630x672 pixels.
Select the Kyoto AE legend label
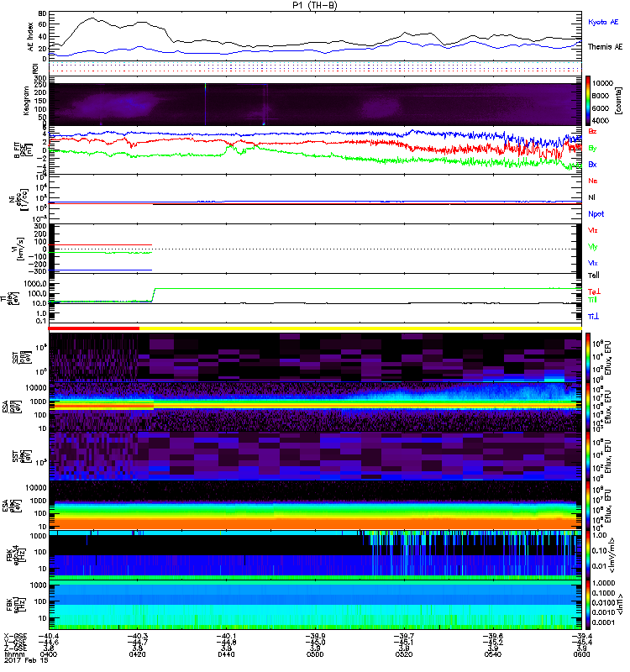(603, 22)
